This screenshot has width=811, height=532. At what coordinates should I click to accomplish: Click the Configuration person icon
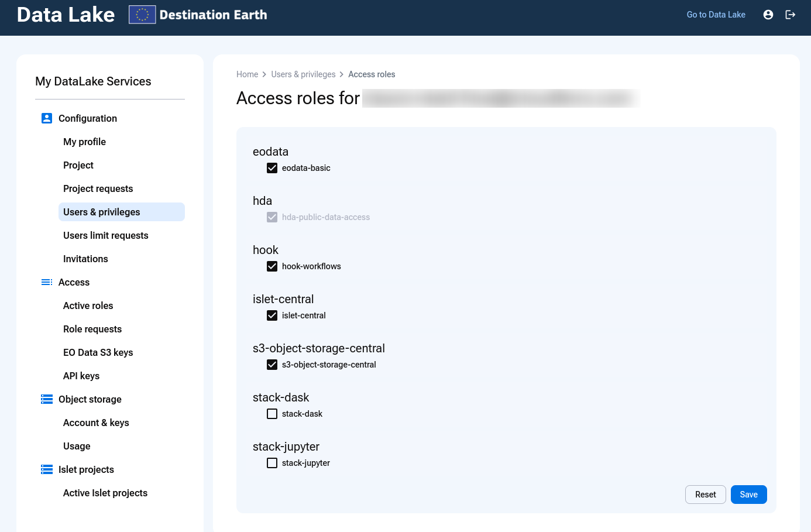point(47,118)
